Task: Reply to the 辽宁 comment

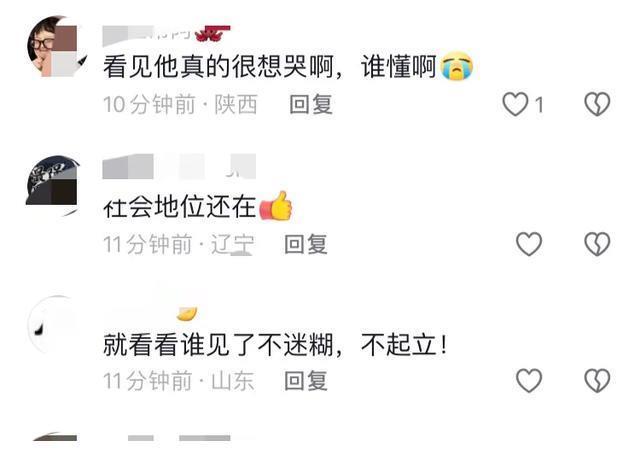Action: (x=306, y=244)
